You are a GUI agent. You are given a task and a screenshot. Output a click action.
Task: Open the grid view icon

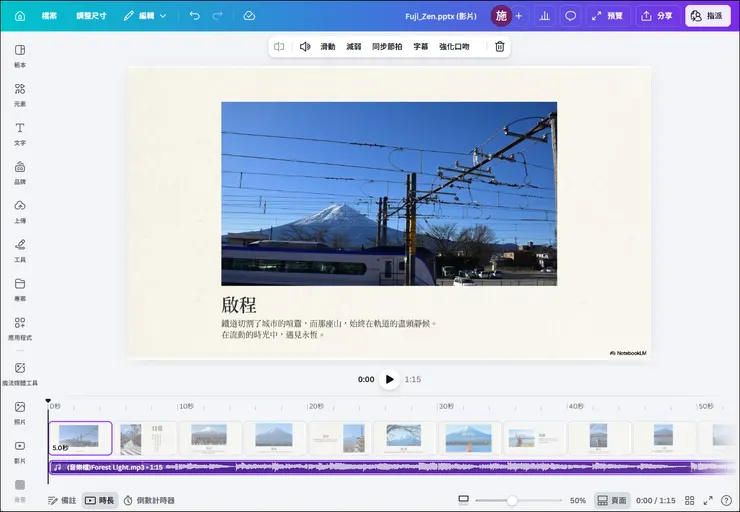point(690,500)
